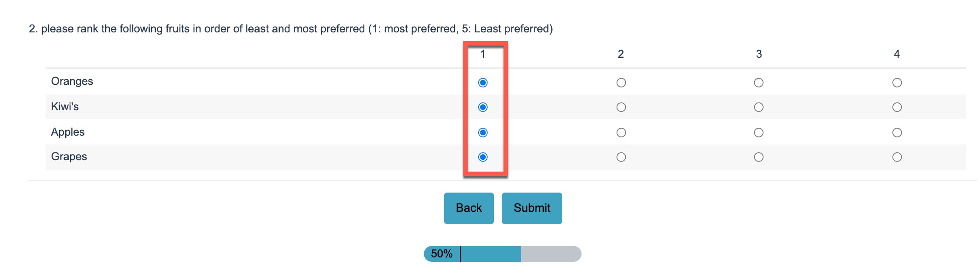Select rank 1 for Oranges
Viewport: 980px width, 274px height.
(x=483, y=83)
